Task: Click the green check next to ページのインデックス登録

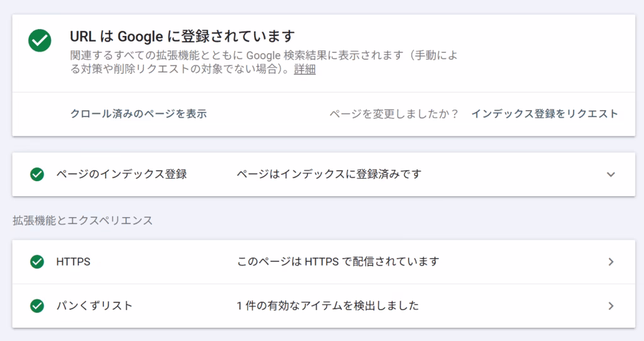Action: 37,174
